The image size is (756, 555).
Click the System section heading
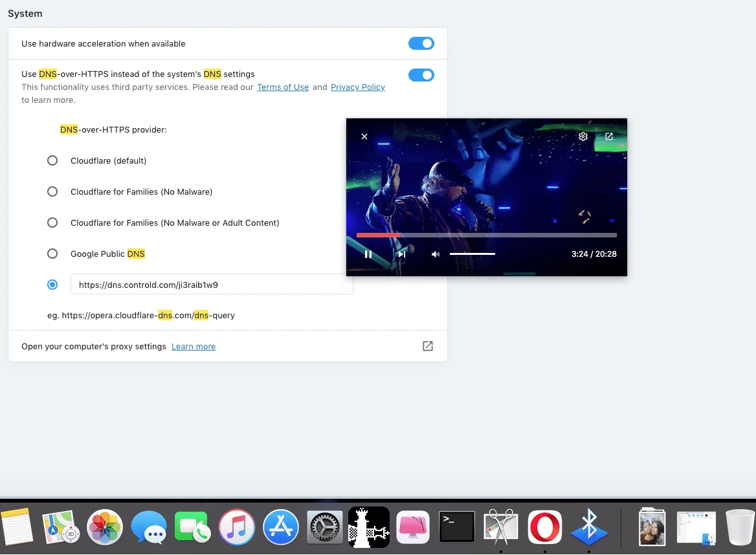pyautogui.click(x=25, y=14)
